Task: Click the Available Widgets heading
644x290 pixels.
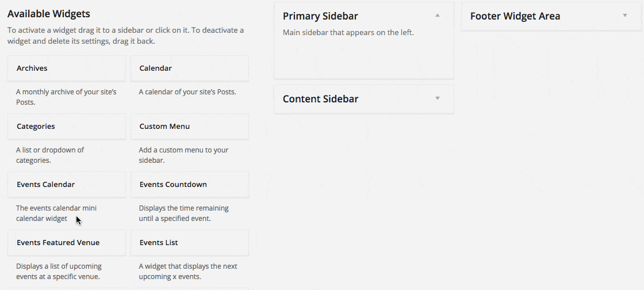Action: (x=48, y=14)
